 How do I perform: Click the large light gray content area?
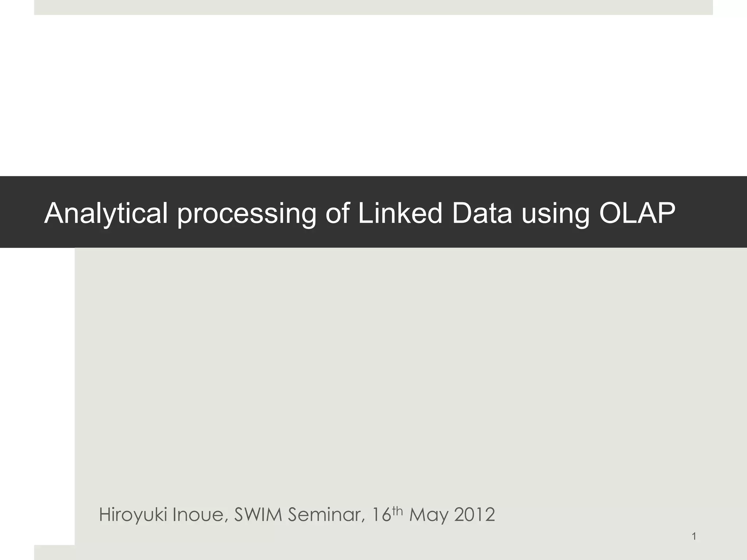[x=401, y=365]
